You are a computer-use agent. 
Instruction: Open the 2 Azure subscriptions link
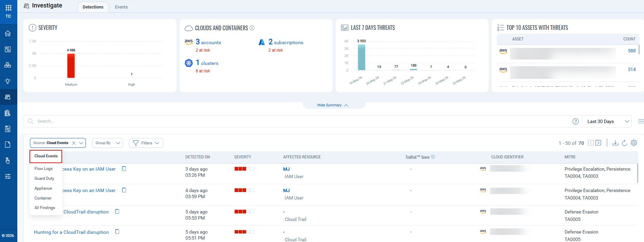pyautogui.click(x=286, y=42)
